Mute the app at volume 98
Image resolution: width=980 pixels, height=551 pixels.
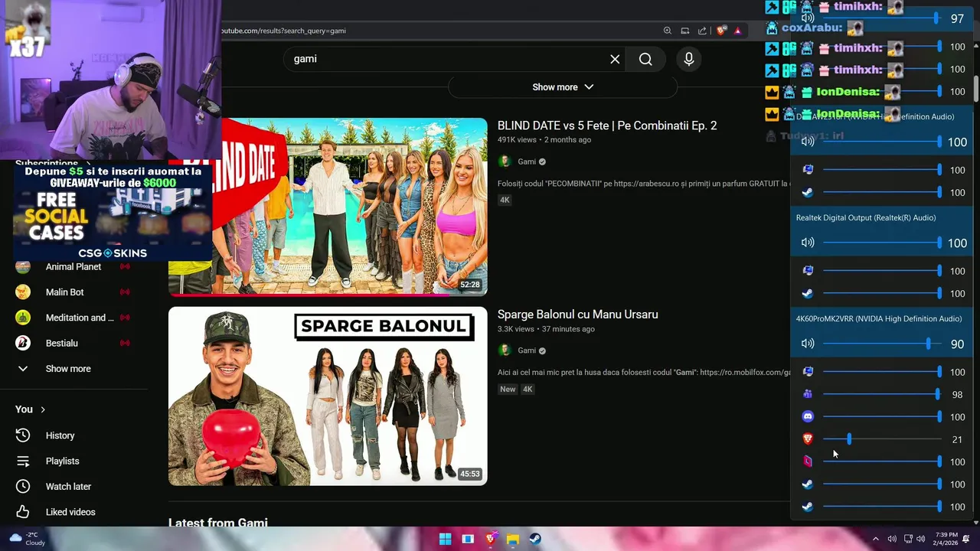808,394
